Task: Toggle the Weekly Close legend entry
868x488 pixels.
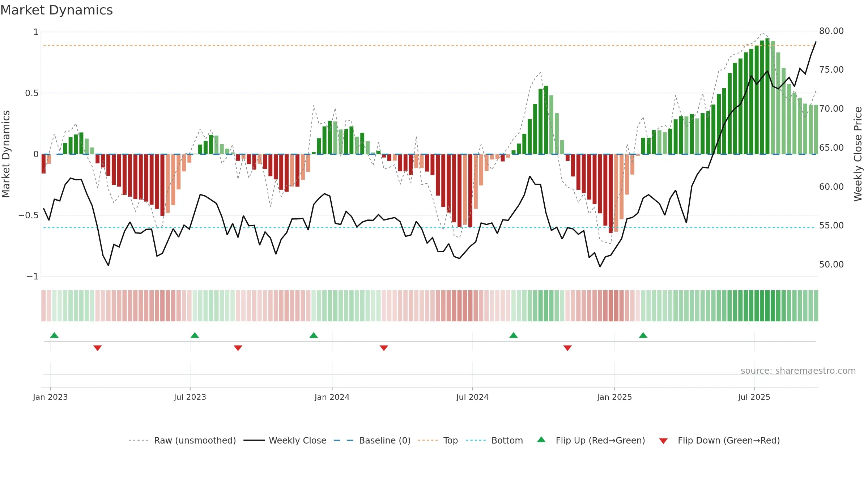Action: click(x=285, y=440)
